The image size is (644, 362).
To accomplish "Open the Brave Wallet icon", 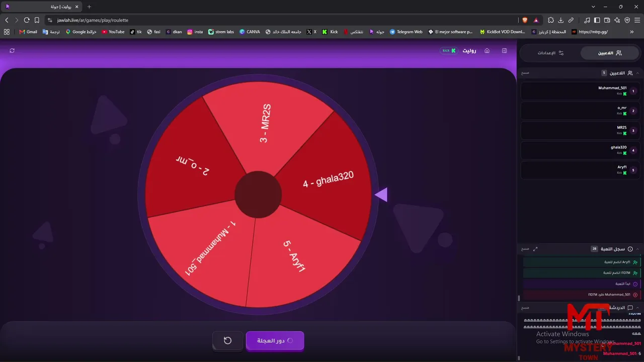I will tap(607, 20).
